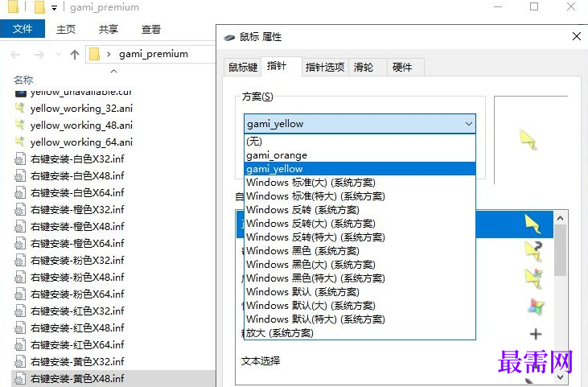Click the address bar chevron before gami_premium
The image size is (588, 387).
click(109, 55)
